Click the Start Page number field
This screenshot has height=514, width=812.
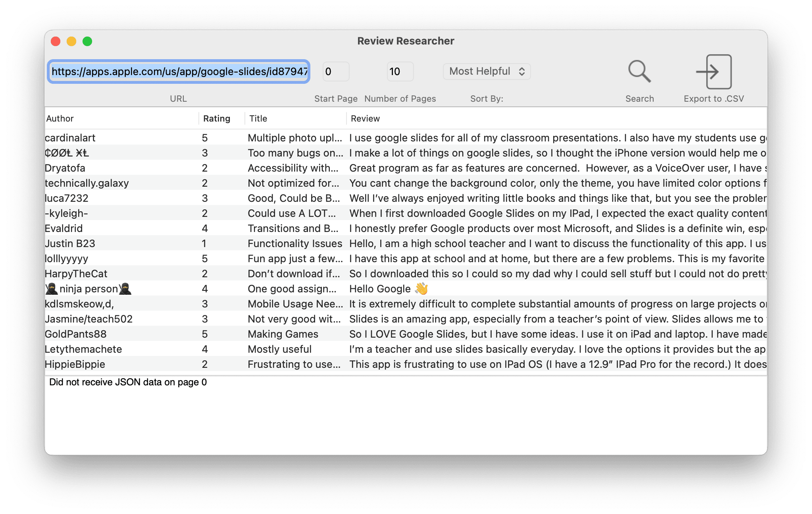336,71
